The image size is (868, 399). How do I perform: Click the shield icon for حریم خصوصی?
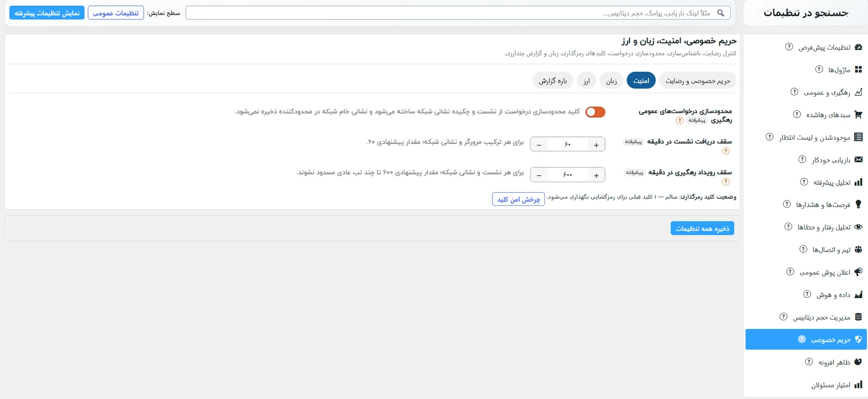pyautogui.click(x=858, y=339)
